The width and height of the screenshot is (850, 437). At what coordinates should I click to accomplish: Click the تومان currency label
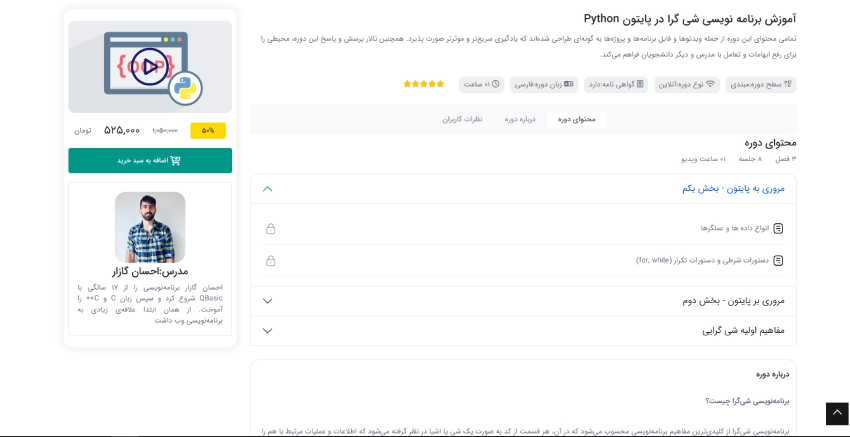tap(83, 131)
